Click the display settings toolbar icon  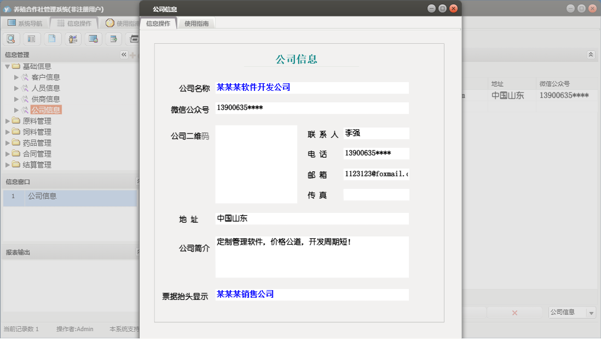93,39
